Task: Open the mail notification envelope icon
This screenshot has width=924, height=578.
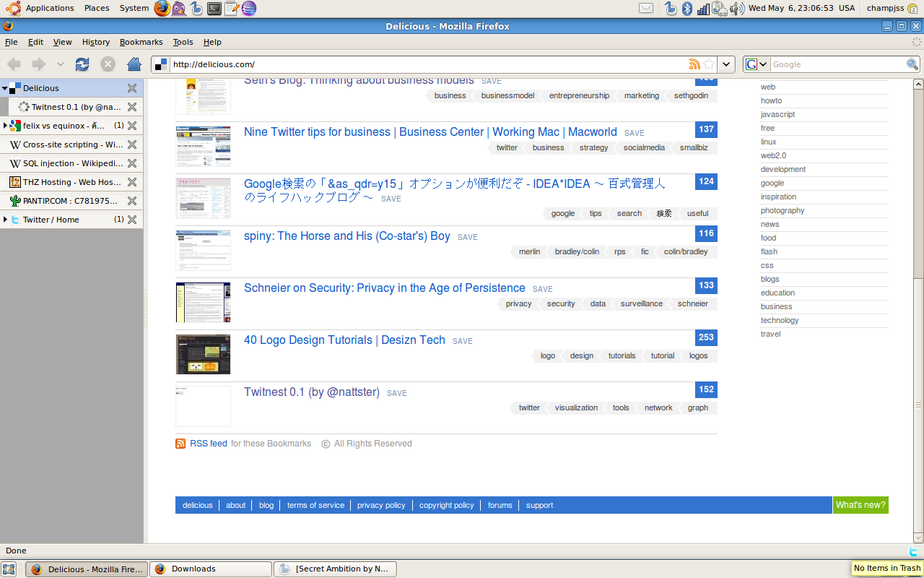Action: pos(646,9)
